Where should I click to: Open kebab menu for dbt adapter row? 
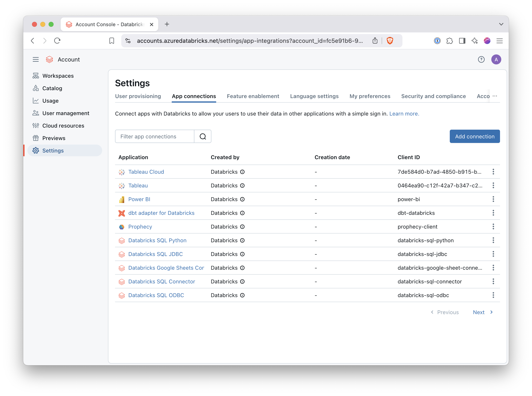coord(493,213)
